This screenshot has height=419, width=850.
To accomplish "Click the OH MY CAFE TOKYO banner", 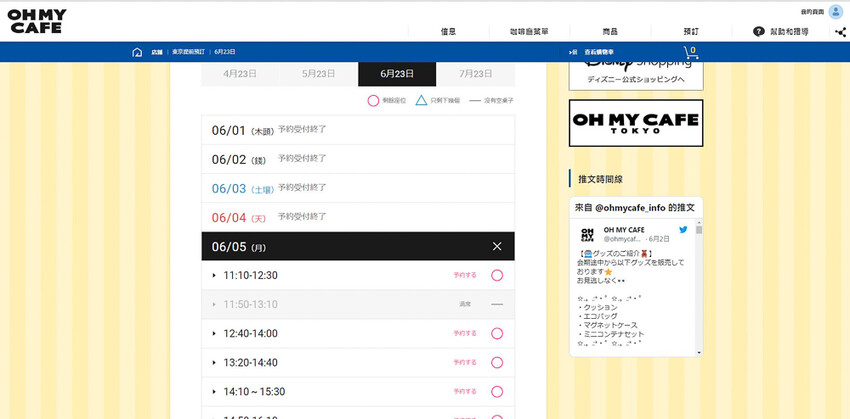I will click(635, 123).
